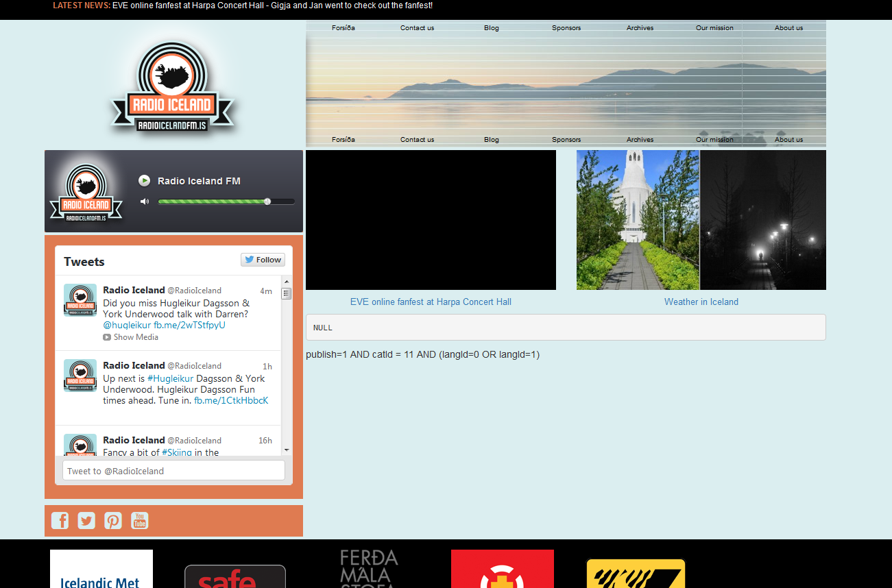The height and width of the screenshot is (588, 892).
Task: Open Radio Iceland's Facebook page icon
Action: pyautogui.click(x=60, y=521)
